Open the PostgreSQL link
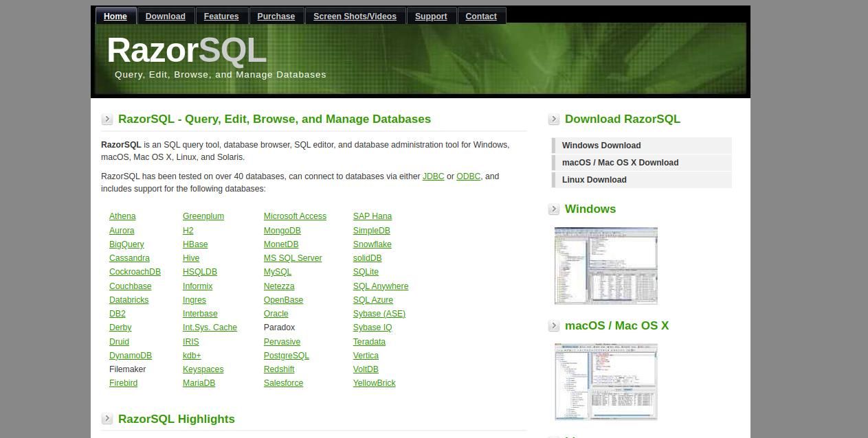 coord(287,356)
